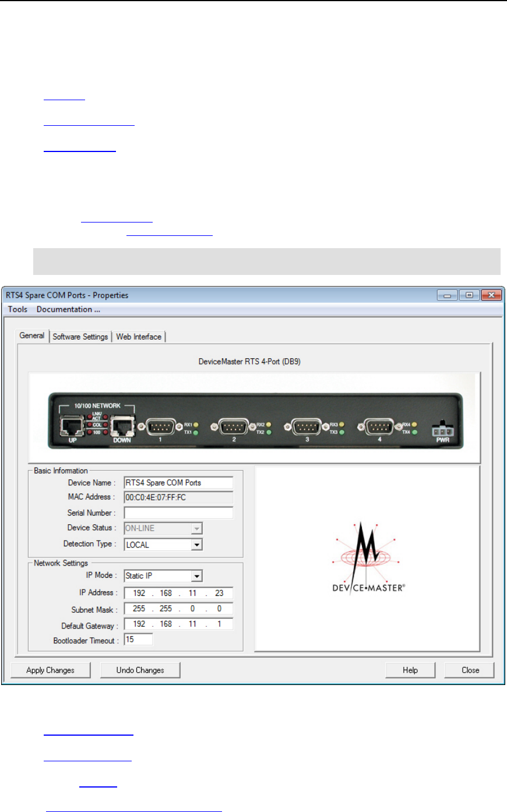Select the General tab

[32, 336]
